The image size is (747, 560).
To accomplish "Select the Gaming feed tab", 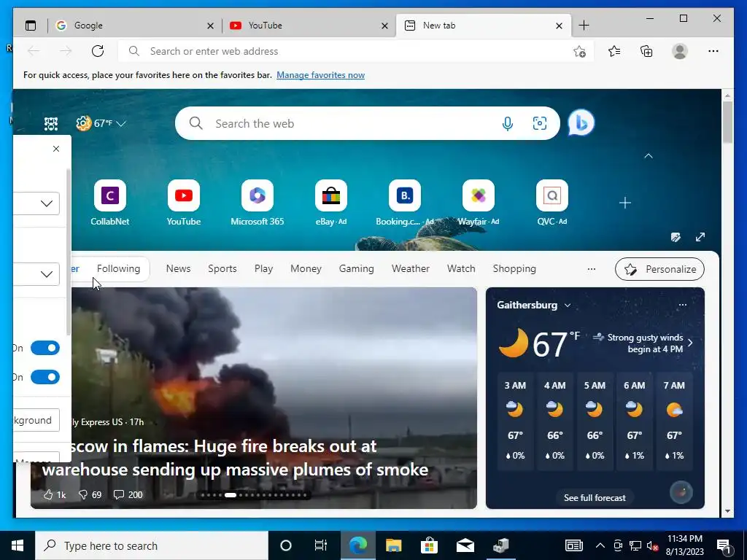I will 356,268.
